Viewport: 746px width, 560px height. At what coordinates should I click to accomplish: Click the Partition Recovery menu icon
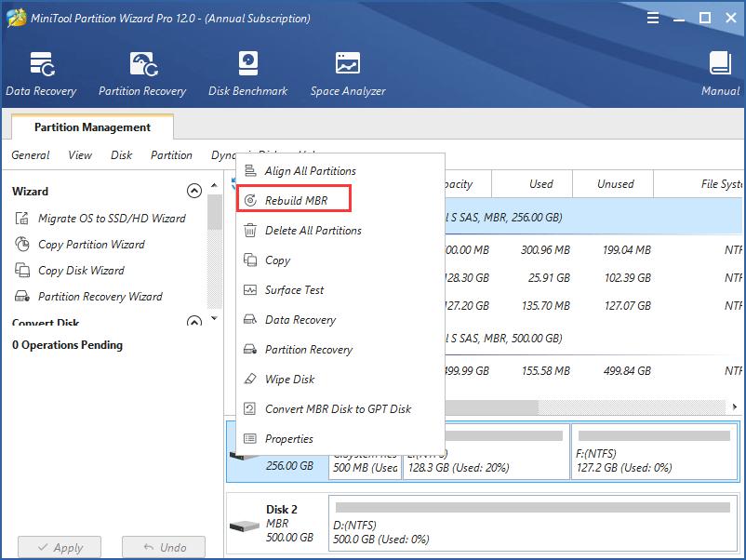click(250, 349)
